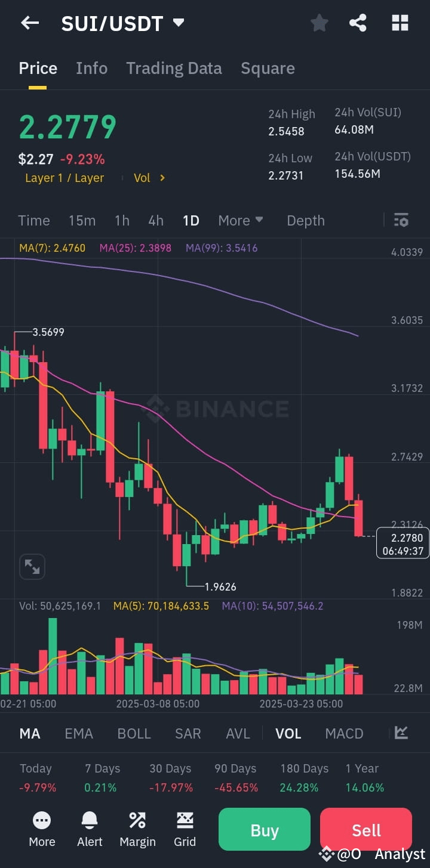Favorite SUI/USDT using the star toggle

click(319, 23)
